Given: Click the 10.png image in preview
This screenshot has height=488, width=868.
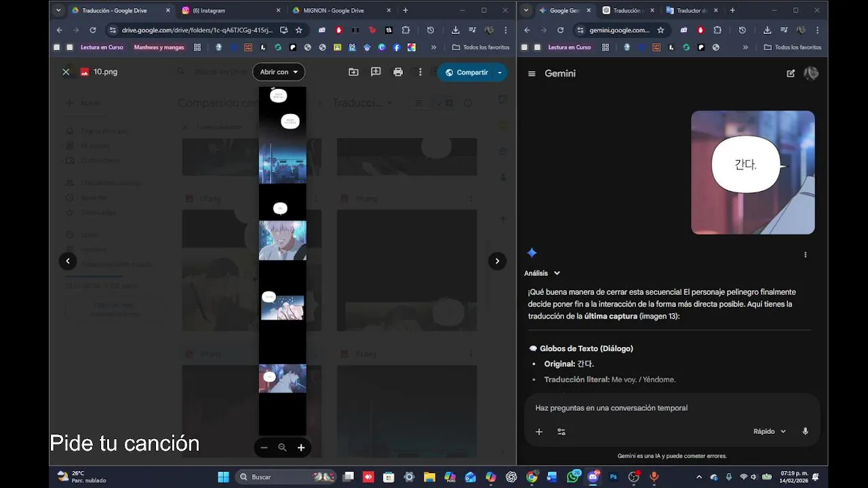Looking at the screenshot, I should 283,261.
